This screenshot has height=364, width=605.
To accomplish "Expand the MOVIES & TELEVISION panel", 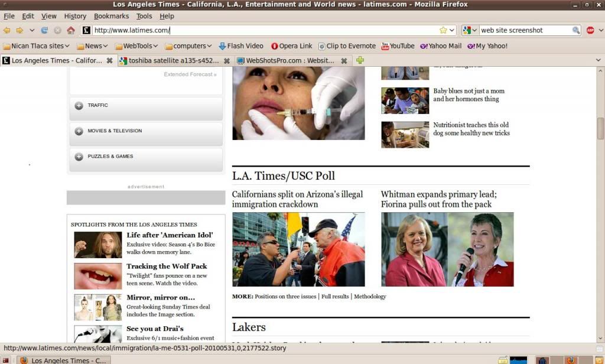I will point(146,134).
